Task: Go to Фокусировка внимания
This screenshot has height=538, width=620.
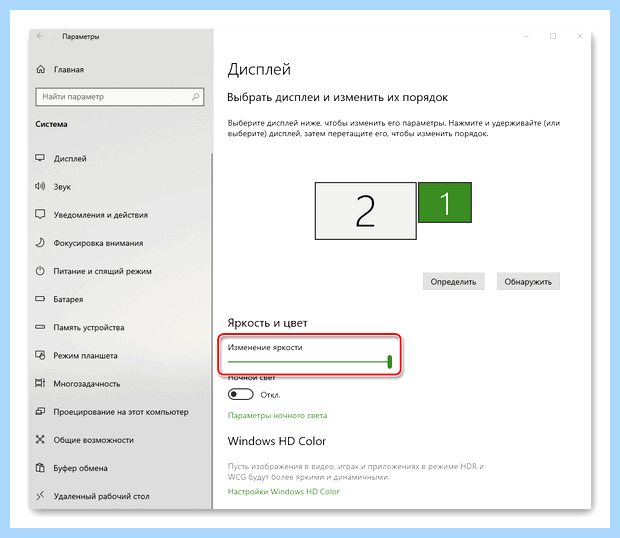Action: tap(98, 243)
